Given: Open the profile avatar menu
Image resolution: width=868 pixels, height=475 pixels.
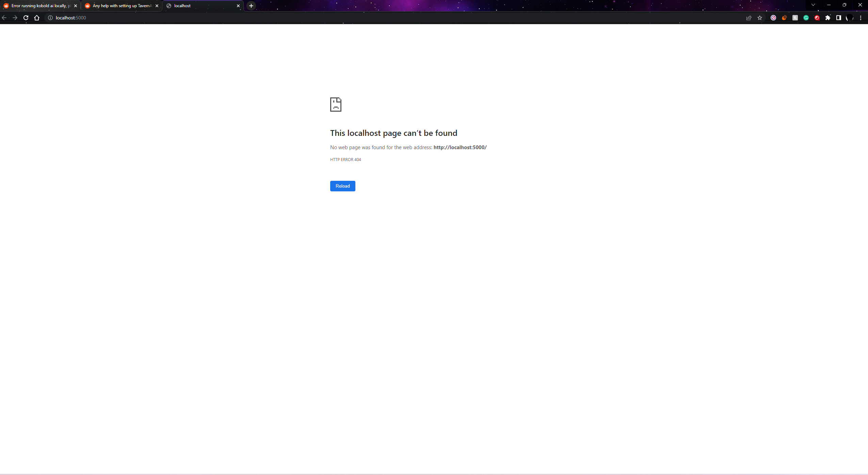Looking at the screenshot, I should [850, 18].
